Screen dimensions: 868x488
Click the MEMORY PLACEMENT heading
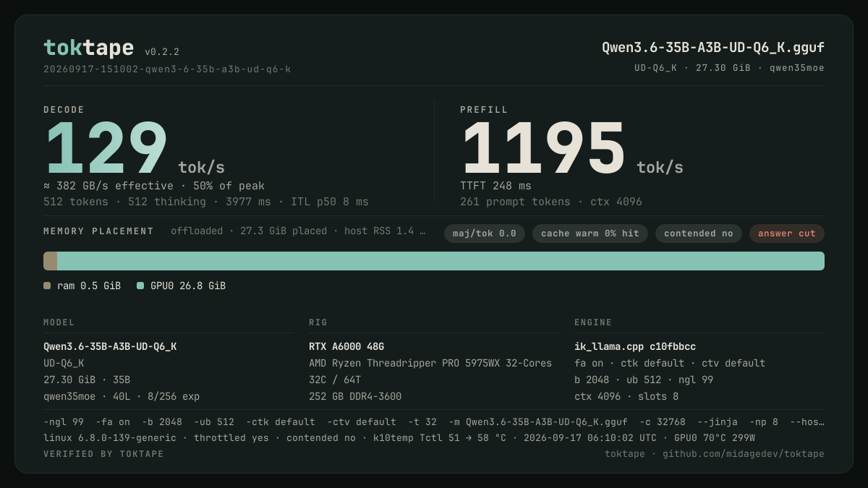(98, 231)
